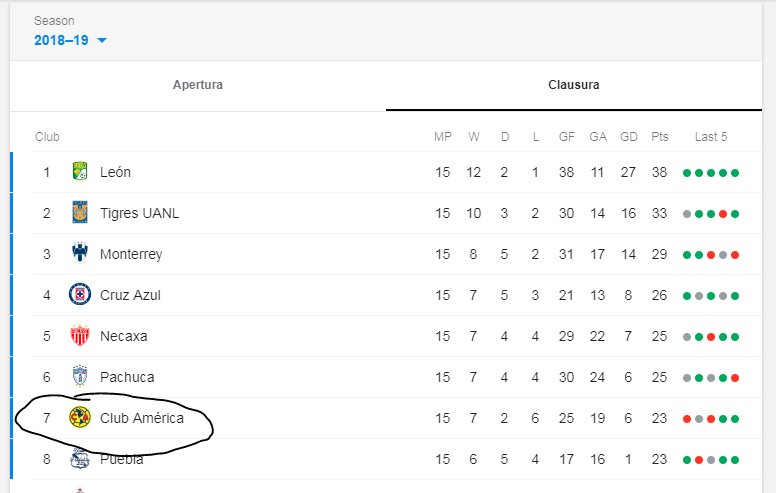
Task: Click the Cruz Azul team name
Action: tap(130, 296)
